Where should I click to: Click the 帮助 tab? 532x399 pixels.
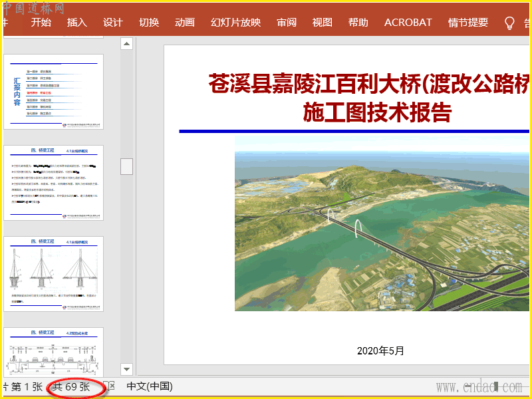(358, 23)
